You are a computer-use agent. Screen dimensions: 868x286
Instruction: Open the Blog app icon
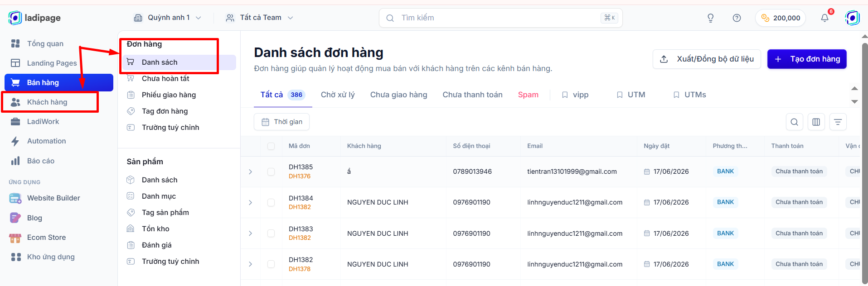click(15, 218)
